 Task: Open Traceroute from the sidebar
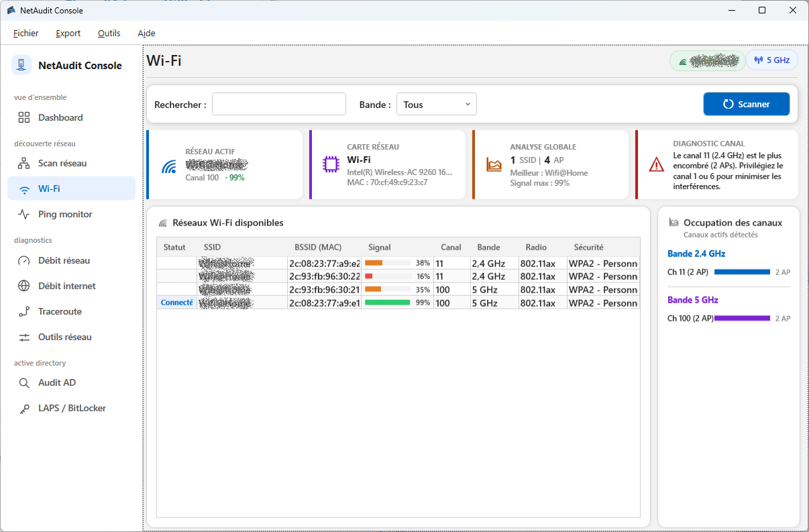(x=71, y=311)
